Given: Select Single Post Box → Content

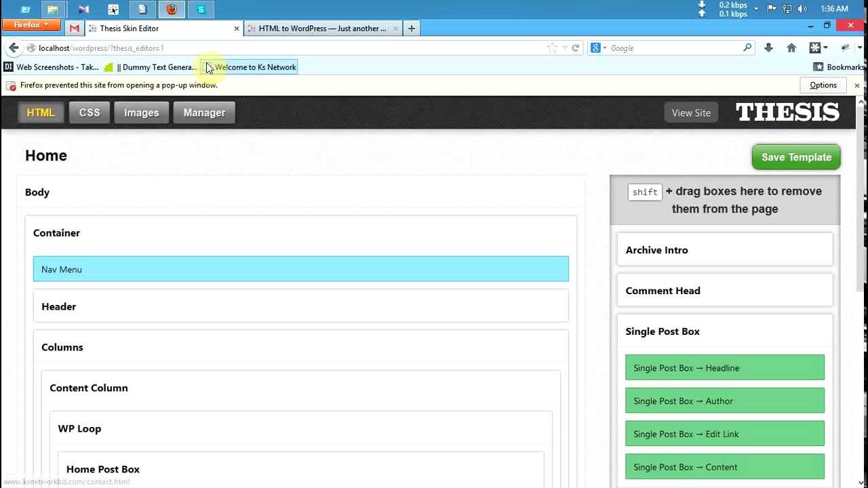Looking at the screenshot, I should coord(725,467).
